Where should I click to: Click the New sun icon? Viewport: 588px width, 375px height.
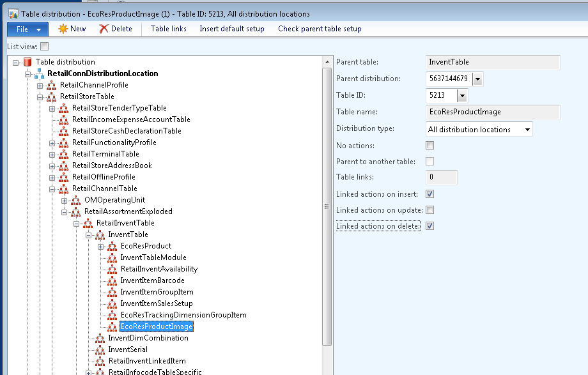63,29
